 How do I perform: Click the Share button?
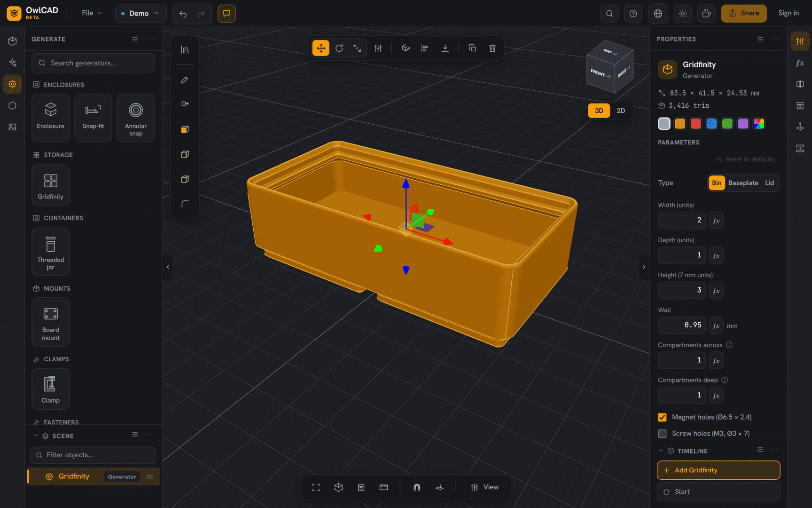[744, 13]
